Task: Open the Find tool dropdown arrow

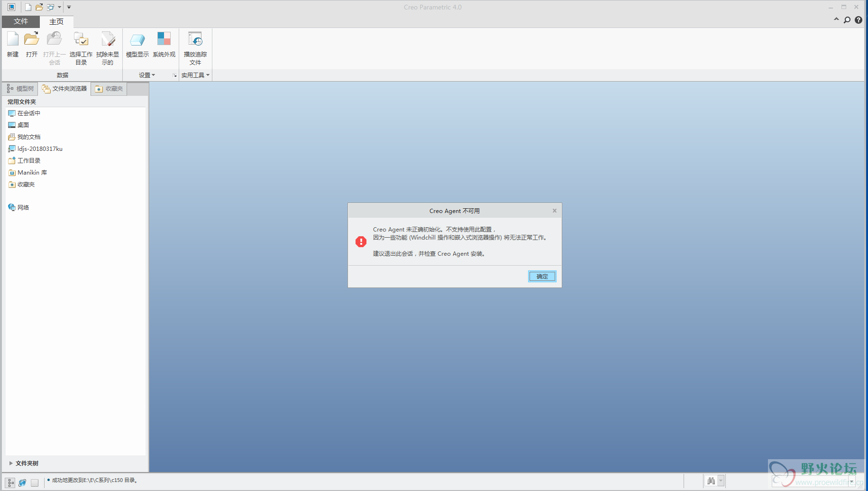Action: coord(721,481)
